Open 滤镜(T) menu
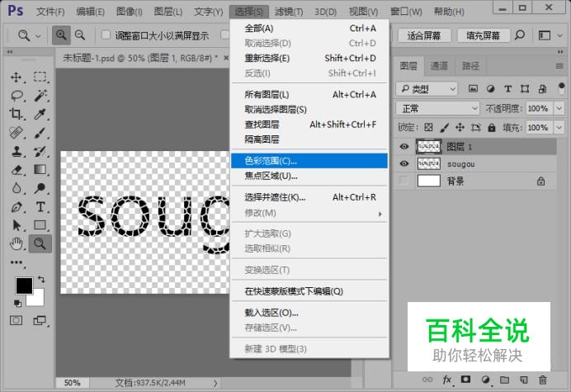 (x=289, y=12)
